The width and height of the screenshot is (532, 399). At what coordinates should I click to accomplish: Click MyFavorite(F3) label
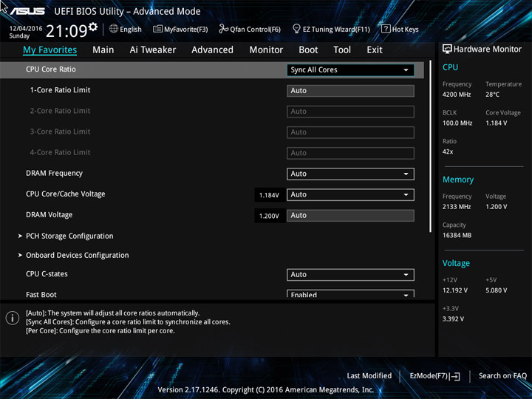pyautogui.click(x=186, y=29)
